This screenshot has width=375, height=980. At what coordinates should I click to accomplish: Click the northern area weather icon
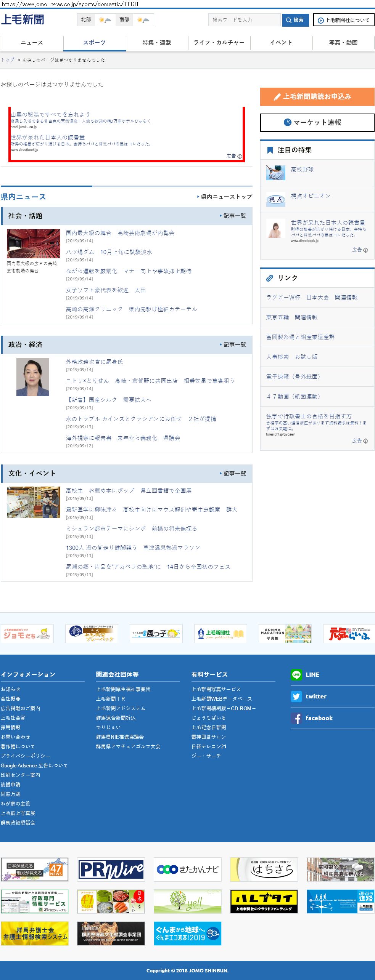[105, 20]
